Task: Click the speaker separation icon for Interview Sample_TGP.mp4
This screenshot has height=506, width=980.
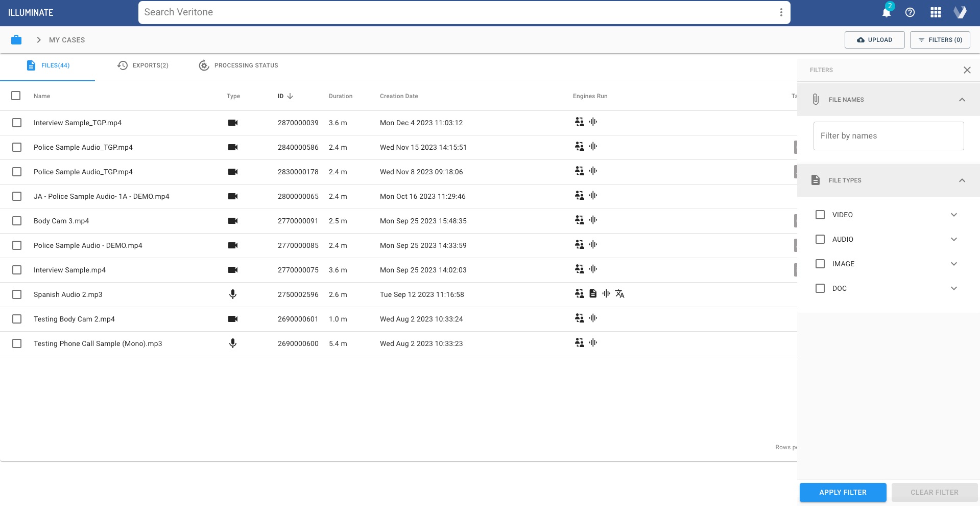Action: click(x=579, y=122)
